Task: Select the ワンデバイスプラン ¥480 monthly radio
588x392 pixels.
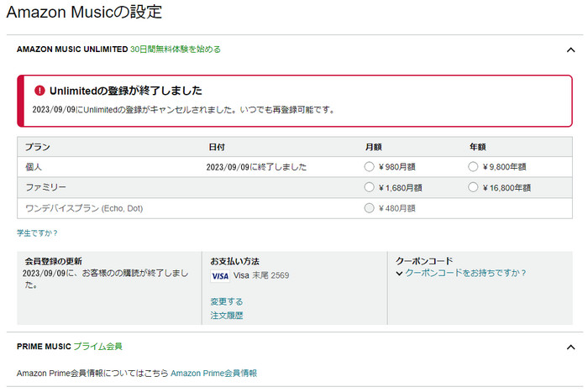Action: click(x=369, y=208)
